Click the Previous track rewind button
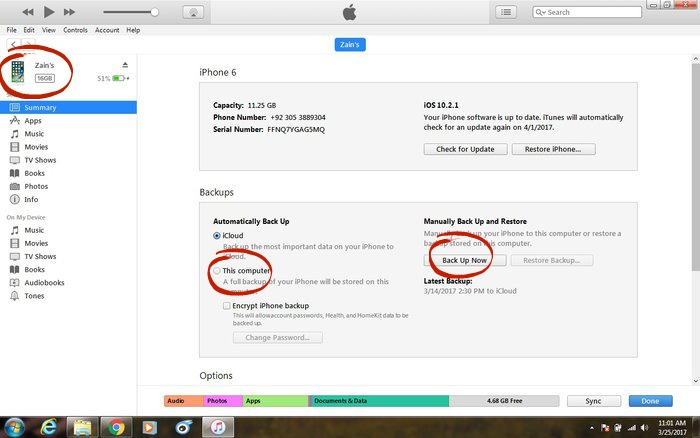This screenshot has width=700, height=438. [x=28, y=12]
